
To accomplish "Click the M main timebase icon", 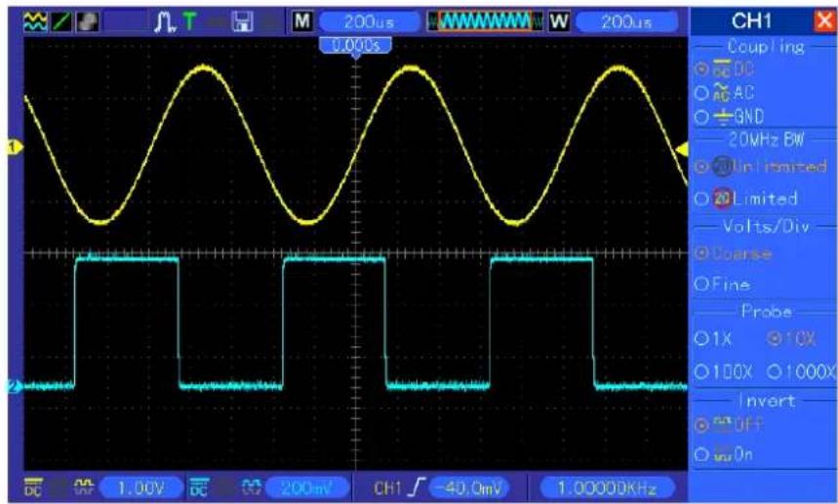I will pyautogui.click(x=302, y=21).
